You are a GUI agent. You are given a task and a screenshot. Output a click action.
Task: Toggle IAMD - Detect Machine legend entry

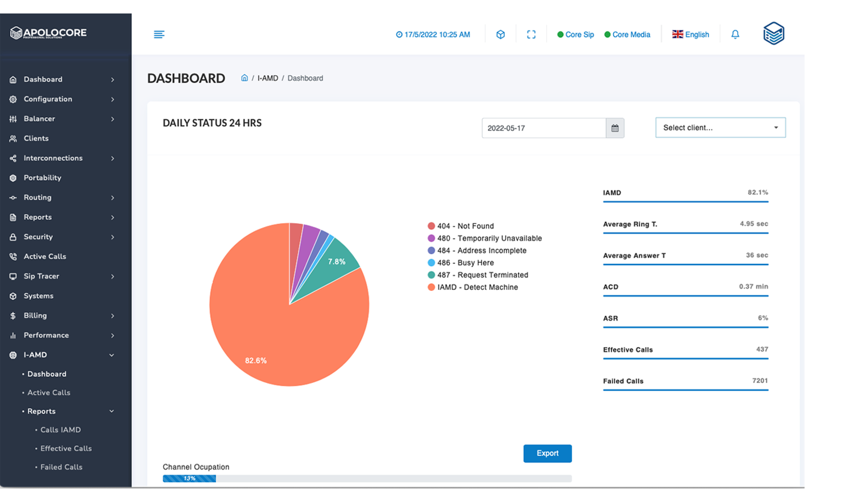477,287
